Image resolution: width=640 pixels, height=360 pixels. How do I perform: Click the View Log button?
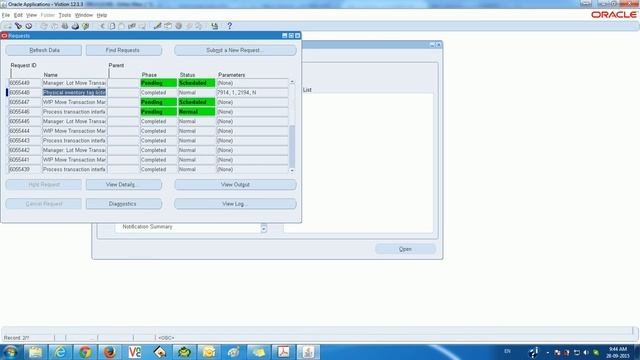(235, 204)
